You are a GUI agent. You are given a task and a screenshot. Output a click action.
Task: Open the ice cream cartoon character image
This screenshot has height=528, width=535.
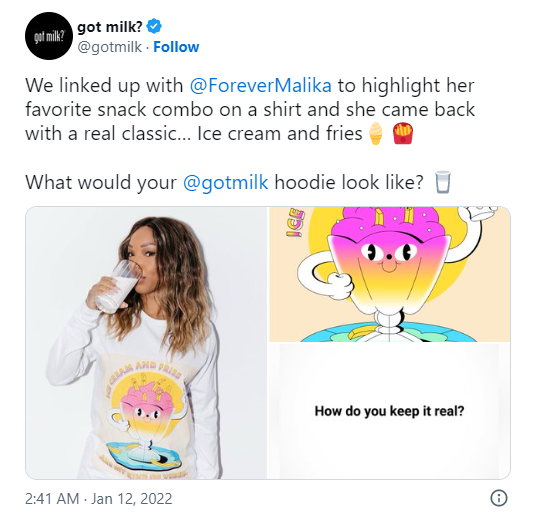(390, 274)
